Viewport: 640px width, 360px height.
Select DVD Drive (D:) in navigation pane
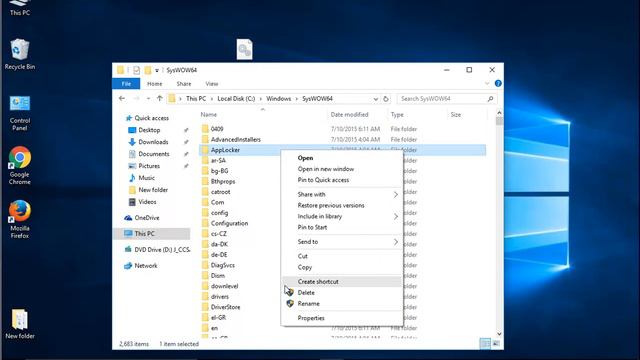[x=157, y=249]
